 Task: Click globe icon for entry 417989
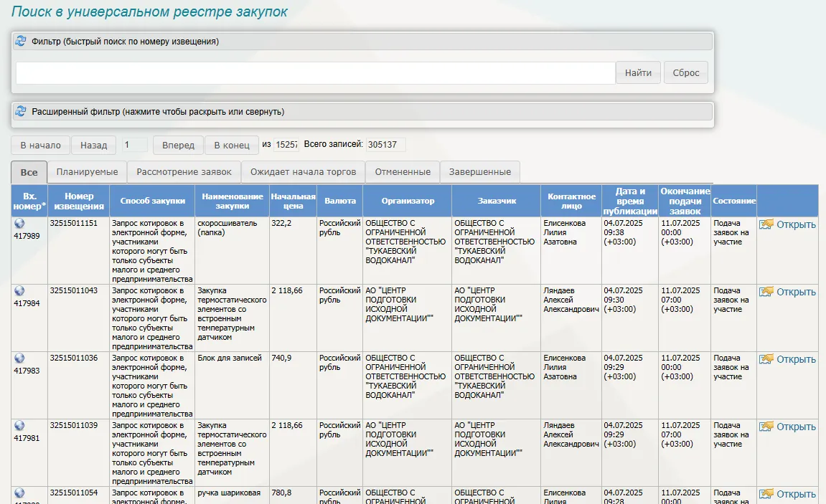(x=19, y=223)
